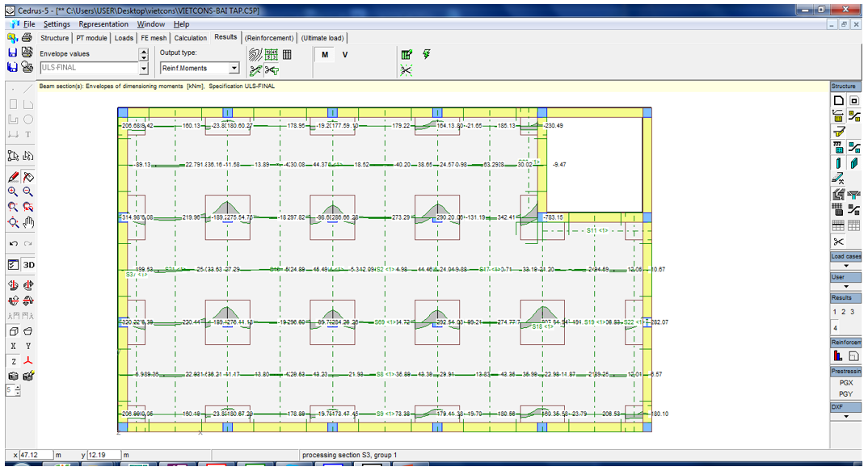Click the stepper next to value 5
This screenshot has width=868, height=471.
(18, 390)
